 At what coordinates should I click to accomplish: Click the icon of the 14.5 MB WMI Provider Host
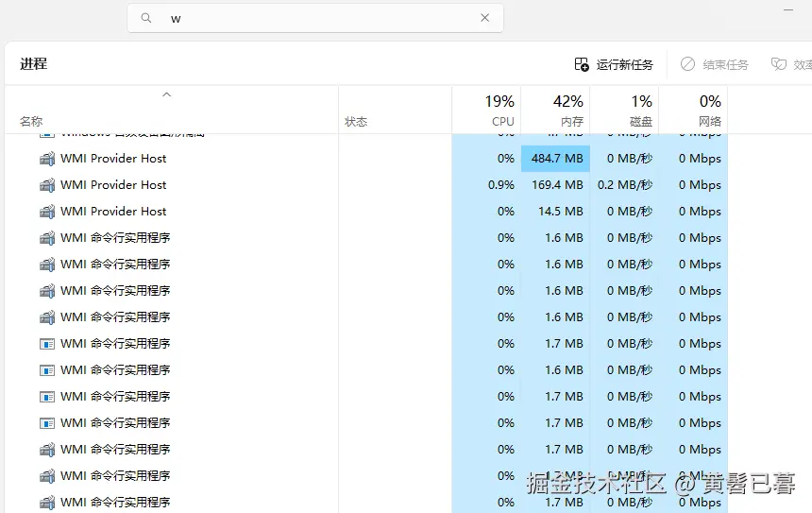click(47, 212)
